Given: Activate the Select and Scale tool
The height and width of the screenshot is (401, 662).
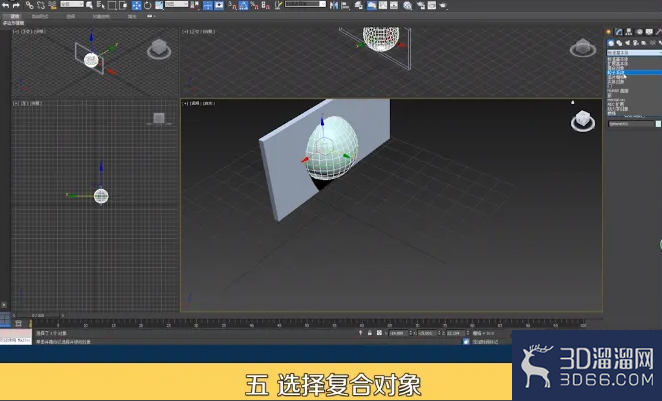Looking at the screenshot, I should (159, 5).
